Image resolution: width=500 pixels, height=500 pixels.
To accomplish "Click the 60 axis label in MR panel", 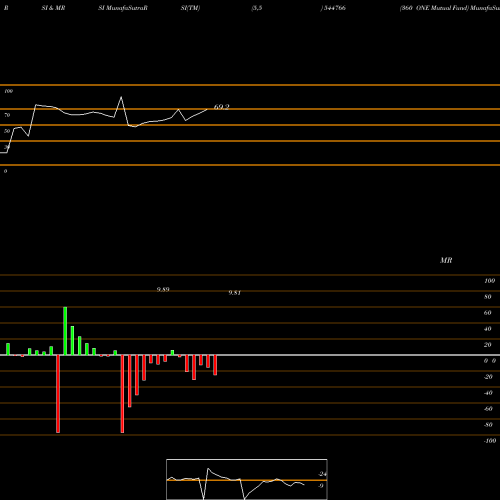I will pos(487,313).
